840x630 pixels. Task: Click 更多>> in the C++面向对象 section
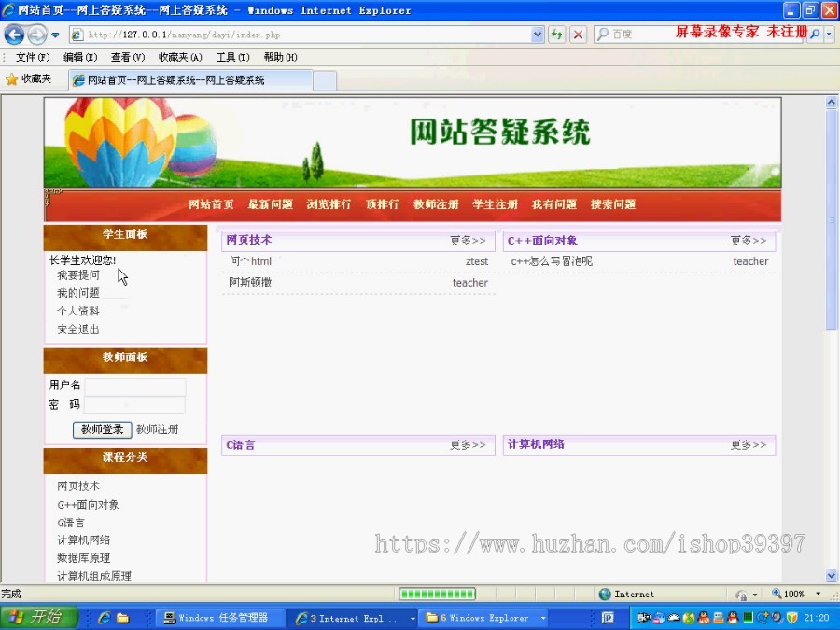(x=749, y=241)
